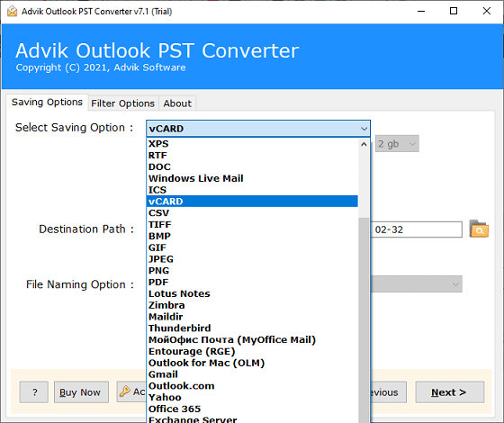Select ICS in the dropdown list
Viewport: 504px width, 423px height.
(x=252, y=190)
